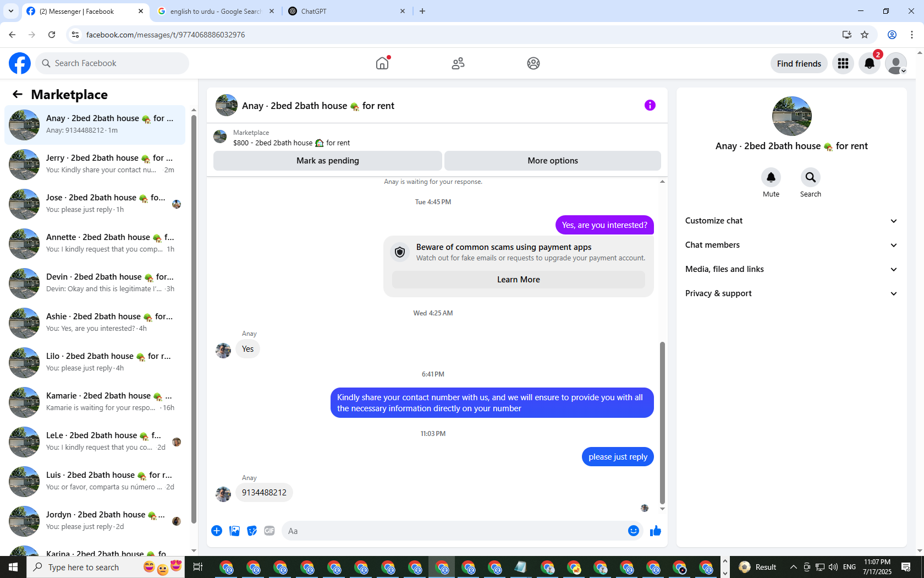
Task: Click Learn More about scams
Action: [x=519, y=280]
